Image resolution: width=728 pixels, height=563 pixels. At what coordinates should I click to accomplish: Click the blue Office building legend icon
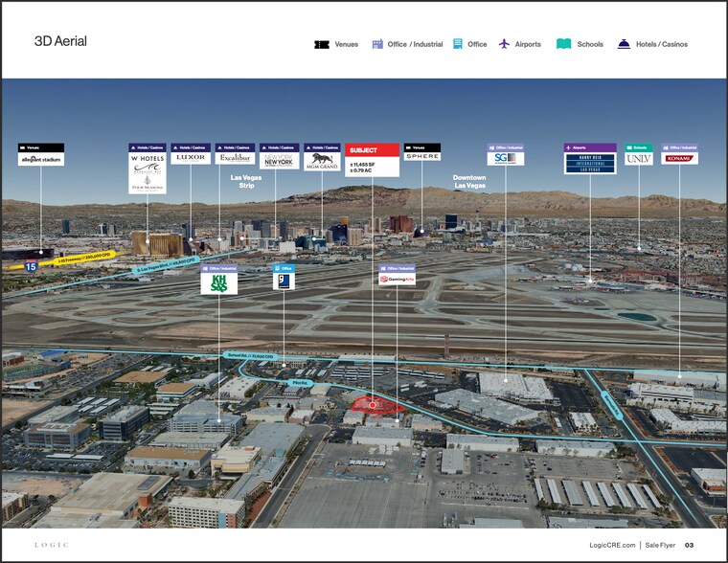[x=458, y=44]
